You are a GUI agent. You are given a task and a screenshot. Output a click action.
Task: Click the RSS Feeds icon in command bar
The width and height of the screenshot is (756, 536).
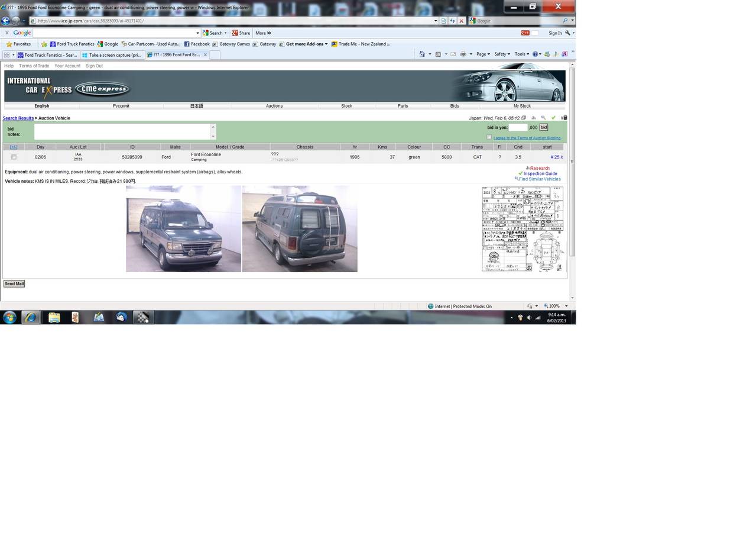[438, 54]
